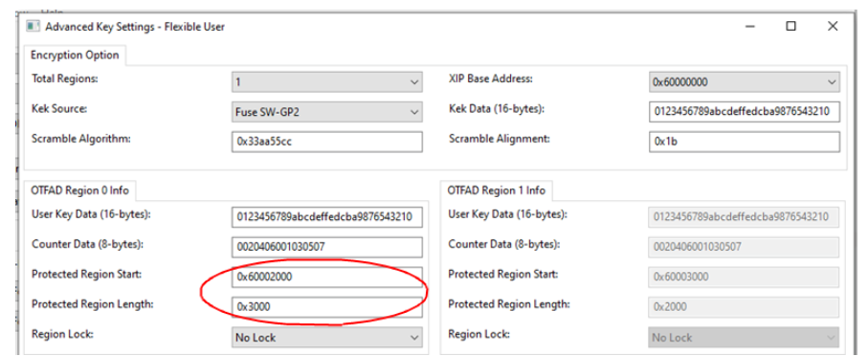Click Region 1 User Key Data field

(744, 217)
